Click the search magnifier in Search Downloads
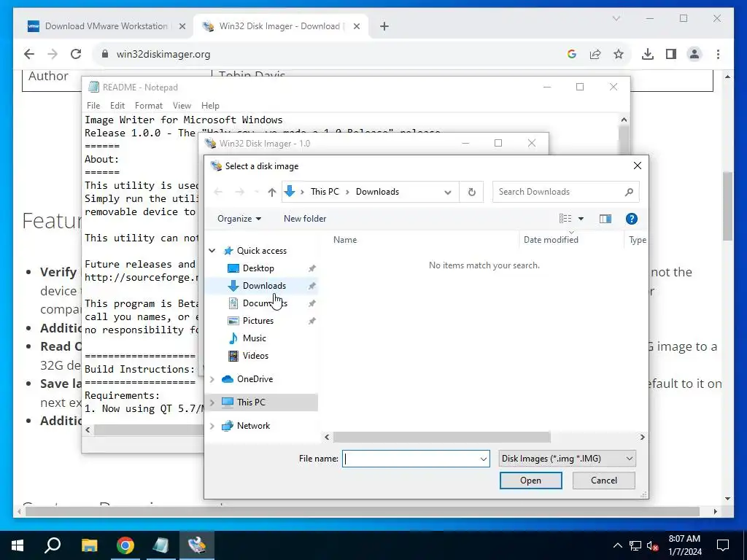 point(629,192)
